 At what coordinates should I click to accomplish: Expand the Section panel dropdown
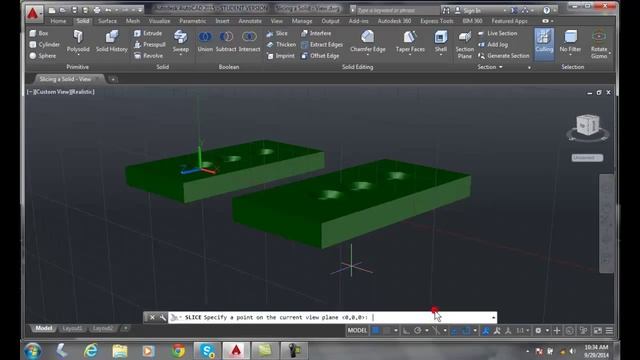(490, 67)
